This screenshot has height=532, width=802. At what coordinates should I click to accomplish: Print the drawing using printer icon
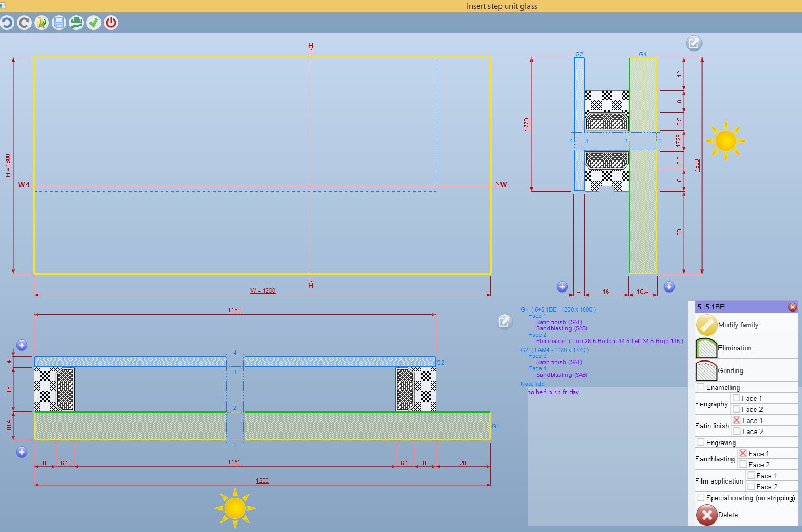[76, 23]
